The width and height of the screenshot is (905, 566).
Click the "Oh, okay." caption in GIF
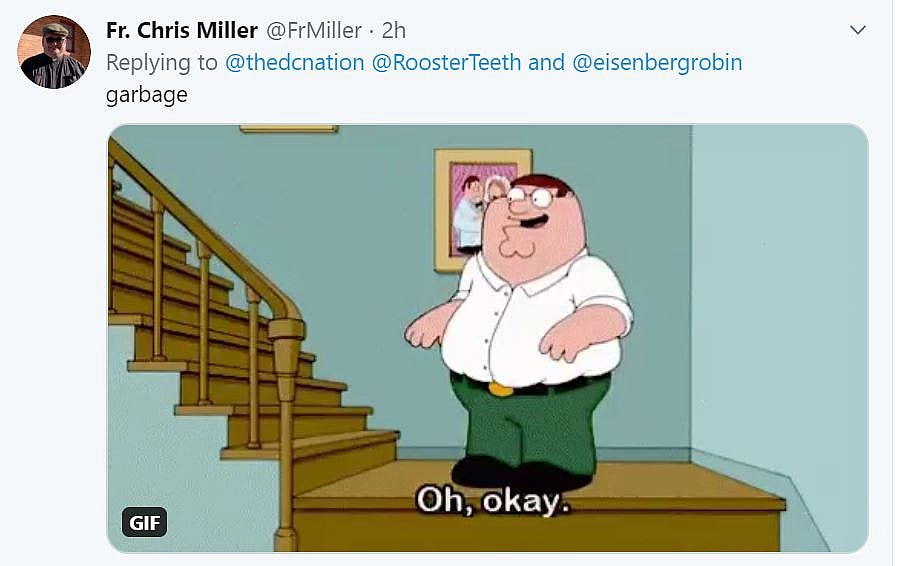point(492,501)
